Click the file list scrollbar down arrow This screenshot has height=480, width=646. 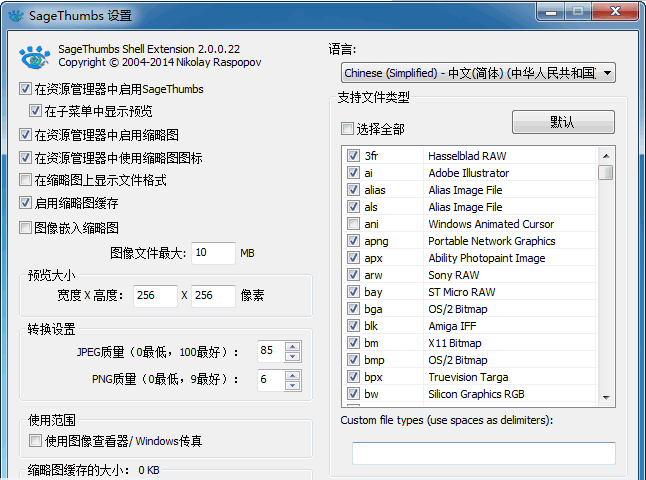click(606, 398)
